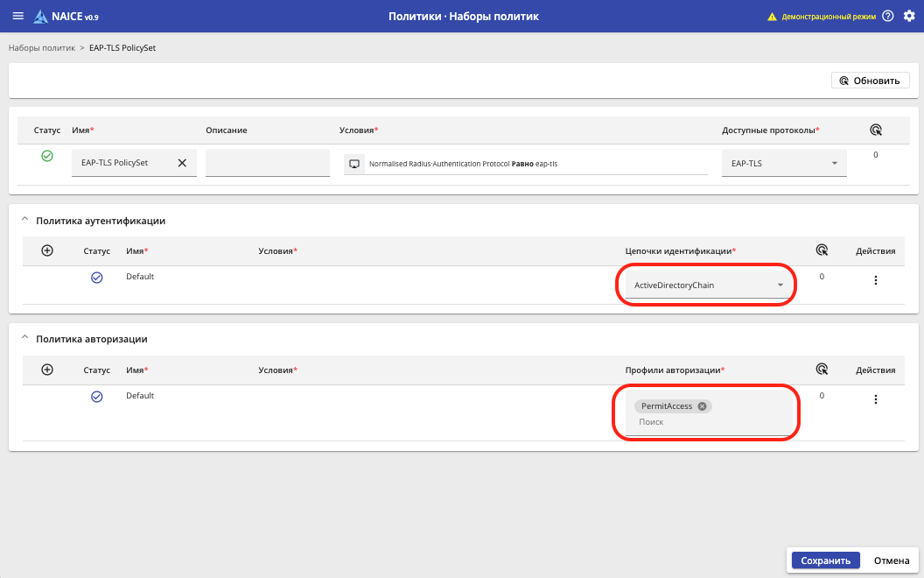Screen dimensions: 924x578
Task: Toggle status of authorization Default rule
Action: [x=96, y=397]
